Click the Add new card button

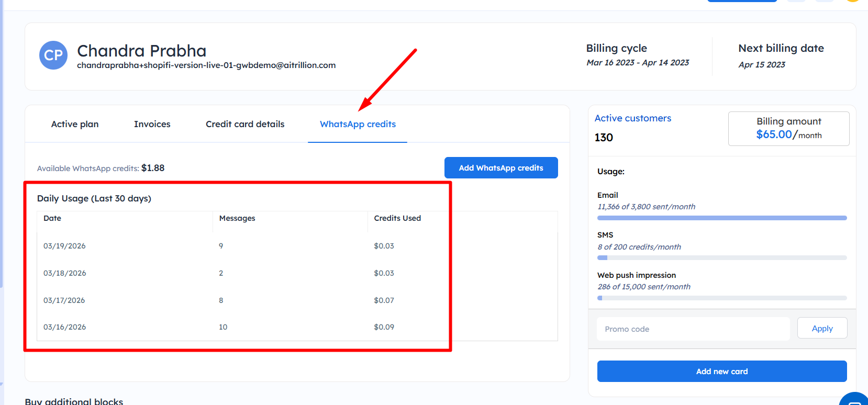click(721, 371)
